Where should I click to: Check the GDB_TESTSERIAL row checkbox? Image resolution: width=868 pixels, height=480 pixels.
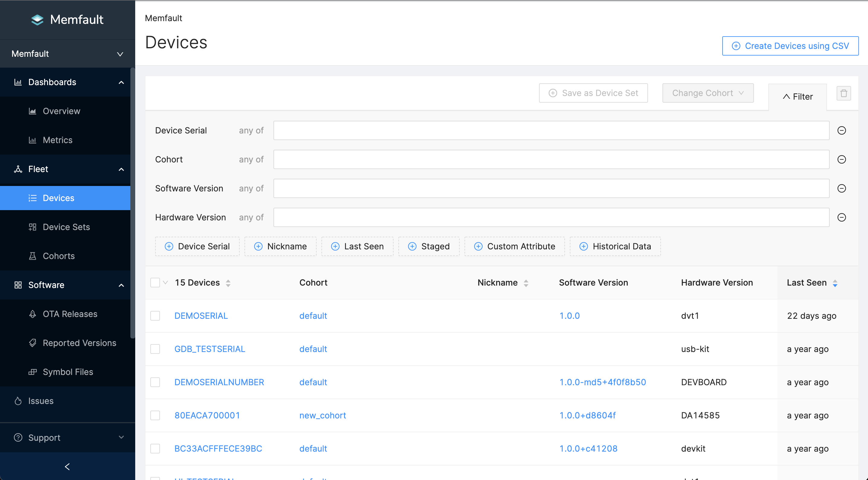click(155, 349)
